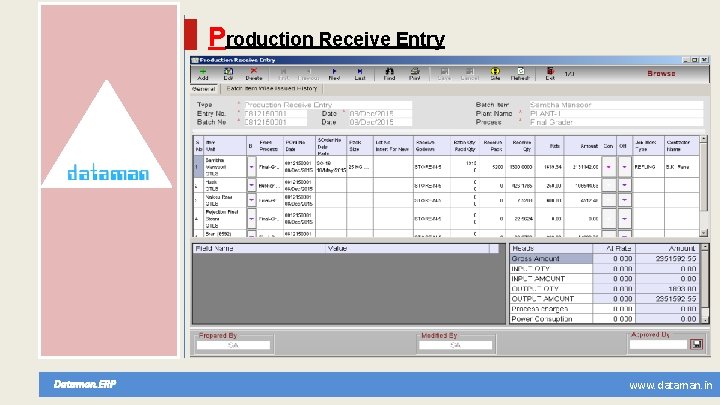Open B column dropdown in row 4
Viewport: 720px width, 405px height.
click(251, 219)
